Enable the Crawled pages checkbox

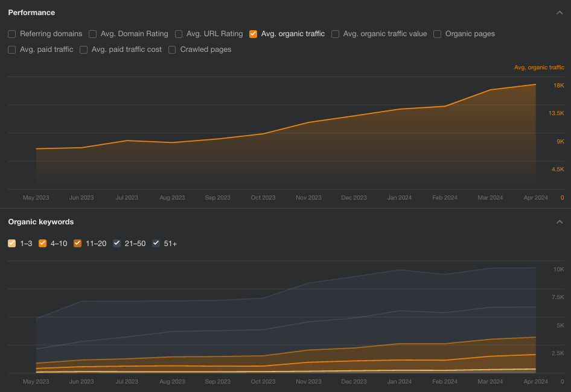(172, 49)
